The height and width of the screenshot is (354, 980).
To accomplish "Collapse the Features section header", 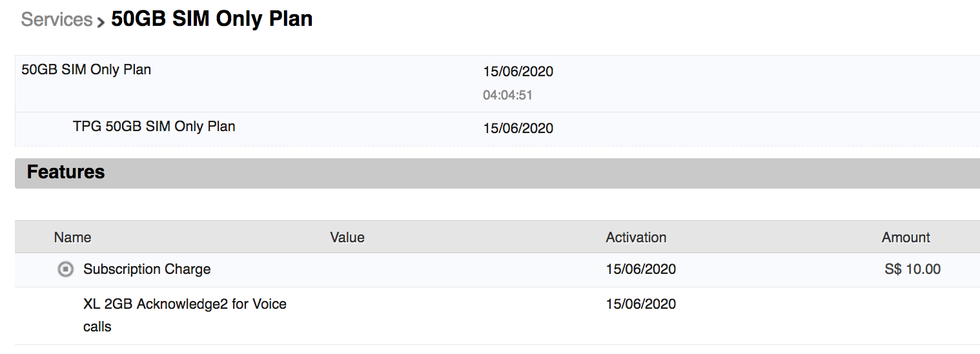I will (66, 172).
